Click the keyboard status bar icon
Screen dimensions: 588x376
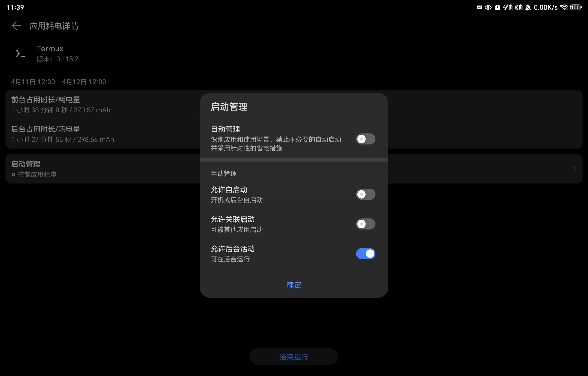[x=479, y=8]
